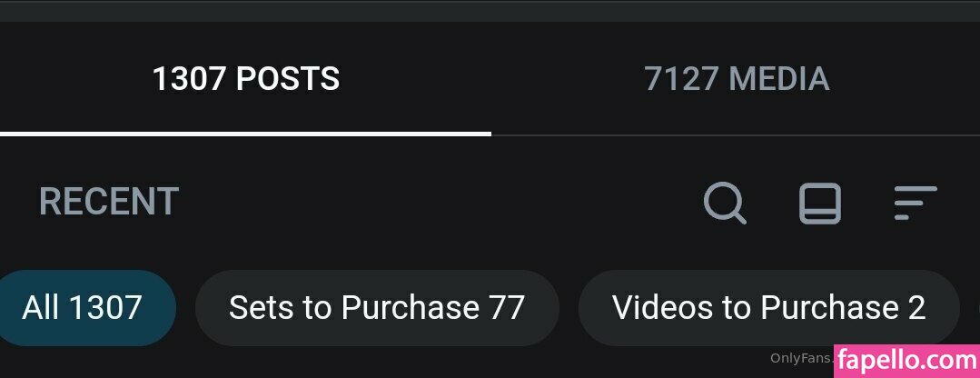Image resolution: width=980 pixels, height=378 pixels.
Task: Reveal the partially hidden chip at right edge
Action: click(977, 307)
